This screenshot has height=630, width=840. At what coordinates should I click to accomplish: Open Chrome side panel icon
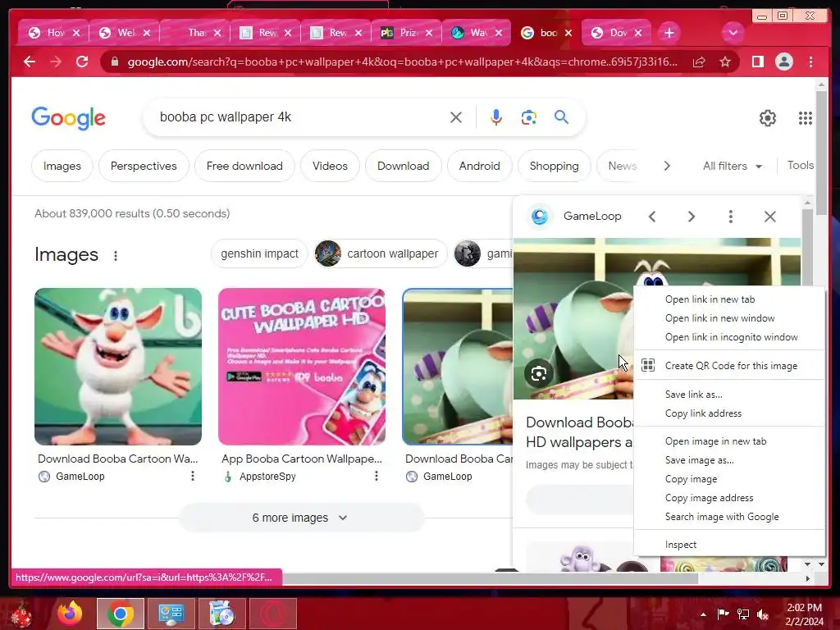point(757,62)
